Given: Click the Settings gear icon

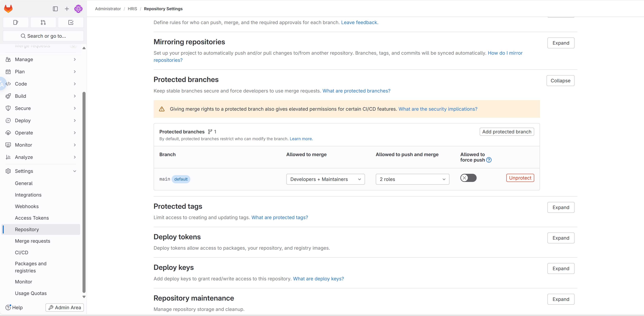Looking at the screenshot, I should click(8, 171).
